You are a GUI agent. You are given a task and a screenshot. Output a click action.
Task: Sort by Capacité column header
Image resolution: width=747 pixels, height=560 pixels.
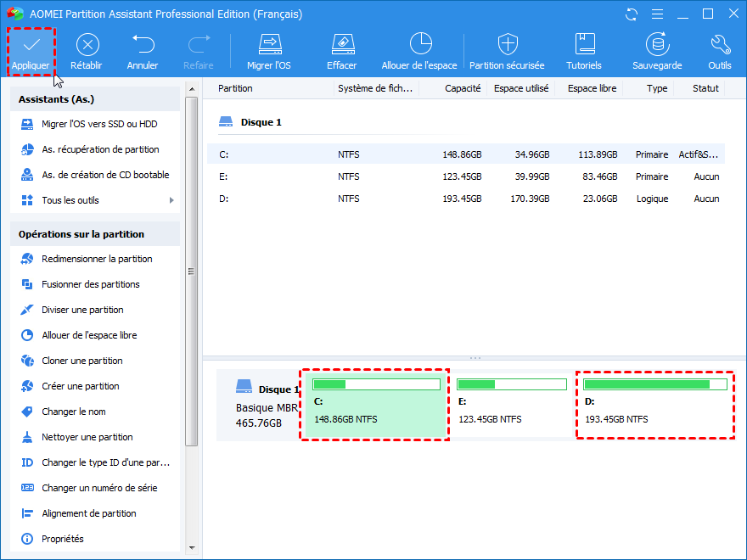(x=463, y=88)
